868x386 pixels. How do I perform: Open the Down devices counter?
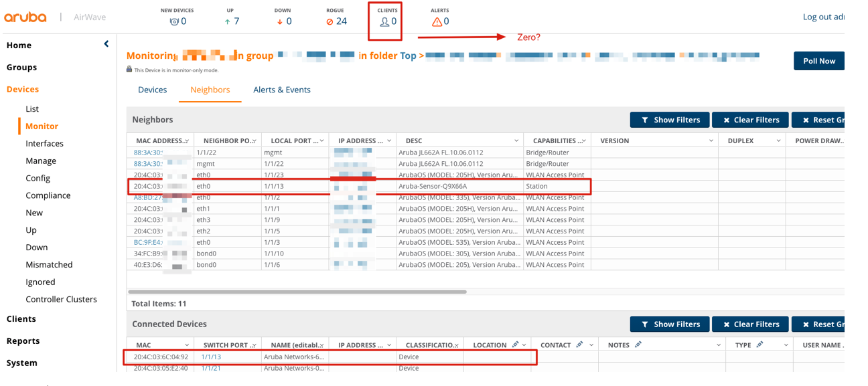(283, 17)
